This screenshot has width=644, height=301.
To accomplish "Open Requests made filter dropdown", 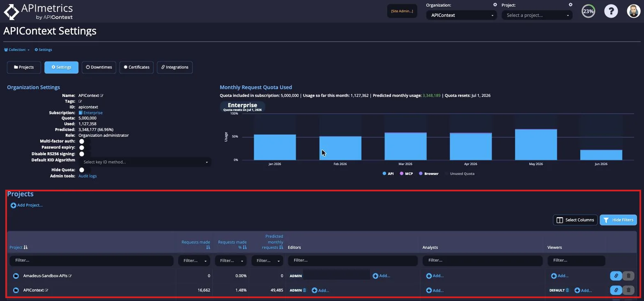I will coord(194,260).
